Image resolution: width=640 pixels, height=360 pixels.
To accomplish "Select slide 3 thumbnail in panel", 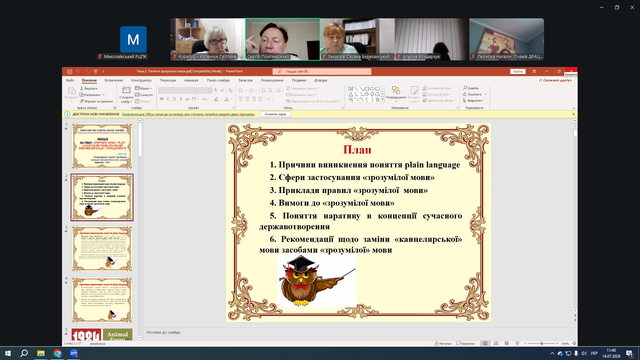I will point(102,249).
